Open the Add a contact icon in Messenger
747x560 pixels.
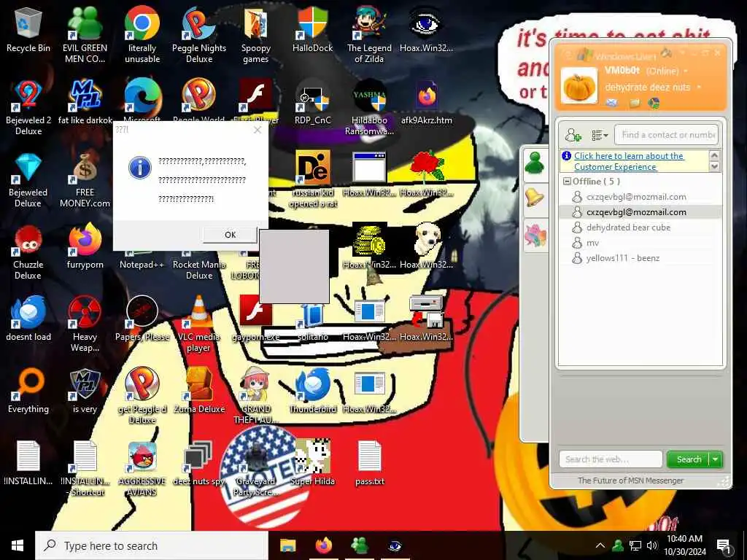573,135
